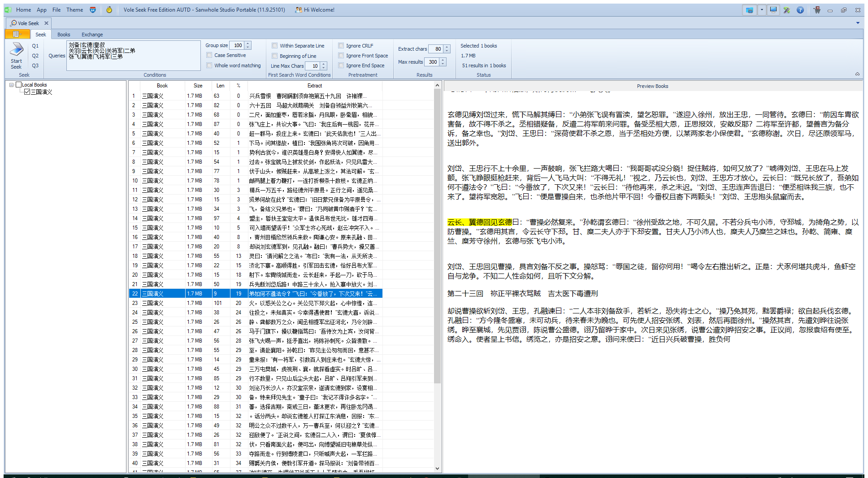Click the blue window layout icon
The image size is (868, 478).
749,10
